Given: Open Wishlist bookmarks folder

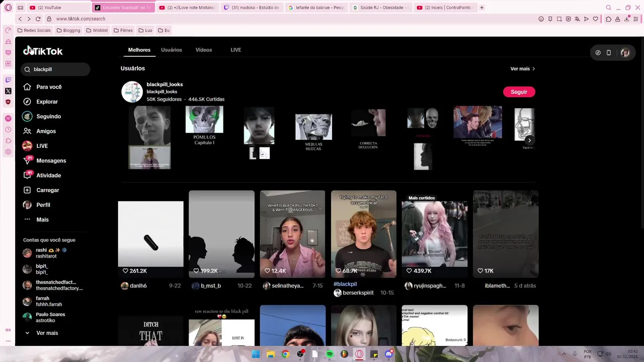Looking at the screenshot, I should tap(97, 30).
